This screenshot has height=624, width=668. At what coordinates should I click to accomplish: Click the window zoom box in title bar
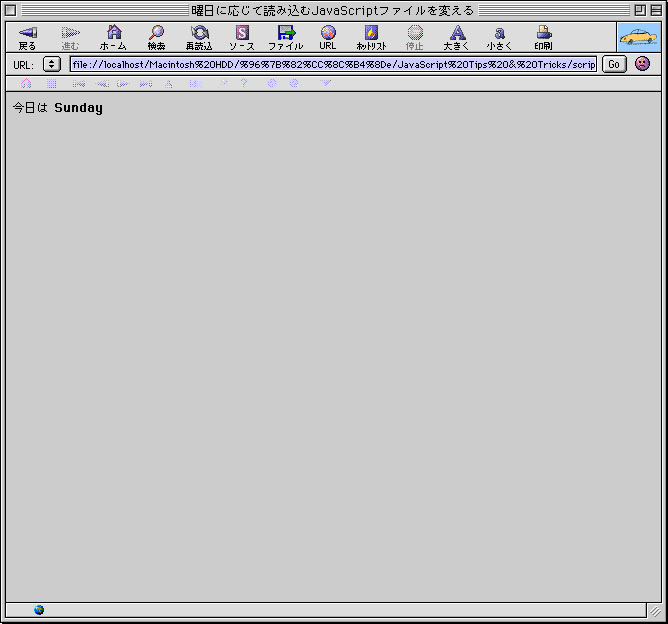click(640, 10)
